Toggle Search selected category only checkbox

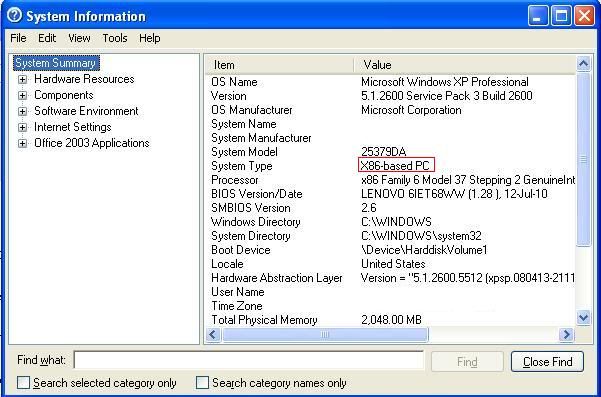(23, 382)
